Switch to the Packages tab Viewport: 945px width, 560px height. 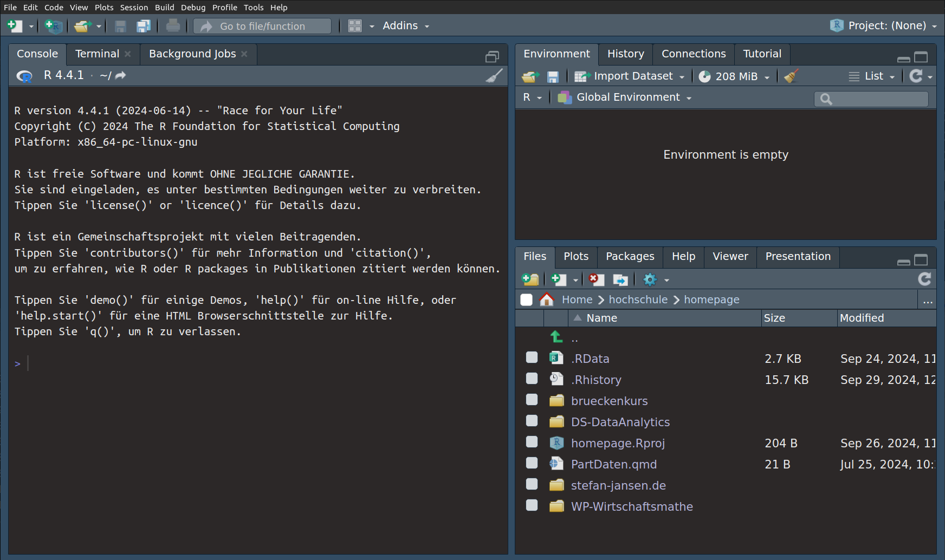pos(630,256)
